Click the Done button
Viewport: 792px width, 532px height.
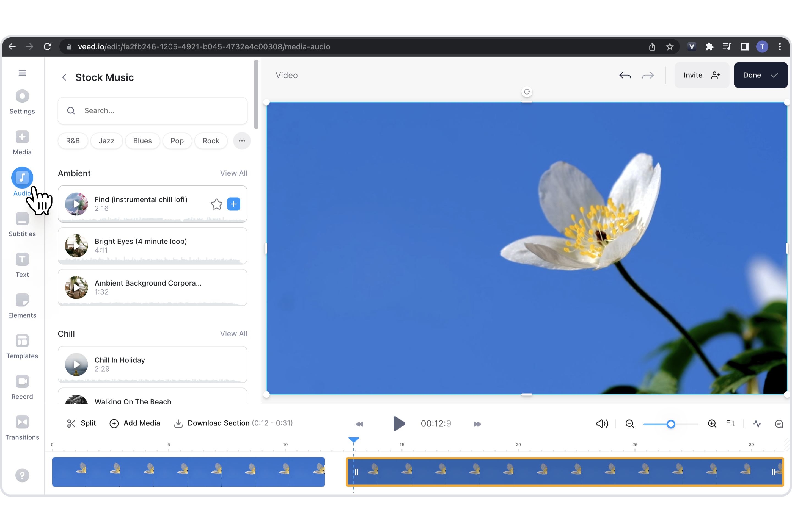tap(760, 75)
